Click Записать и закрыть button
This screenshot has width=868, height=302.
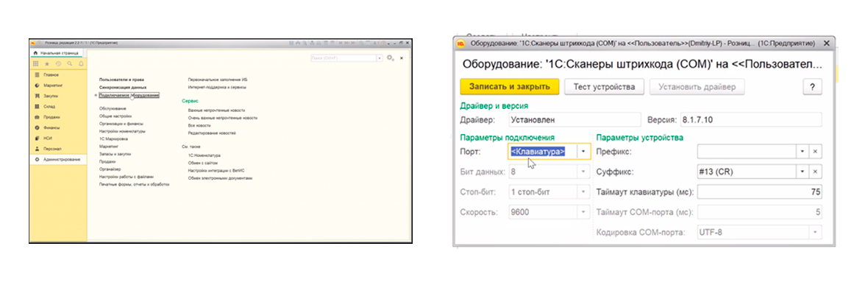point(509,86)
